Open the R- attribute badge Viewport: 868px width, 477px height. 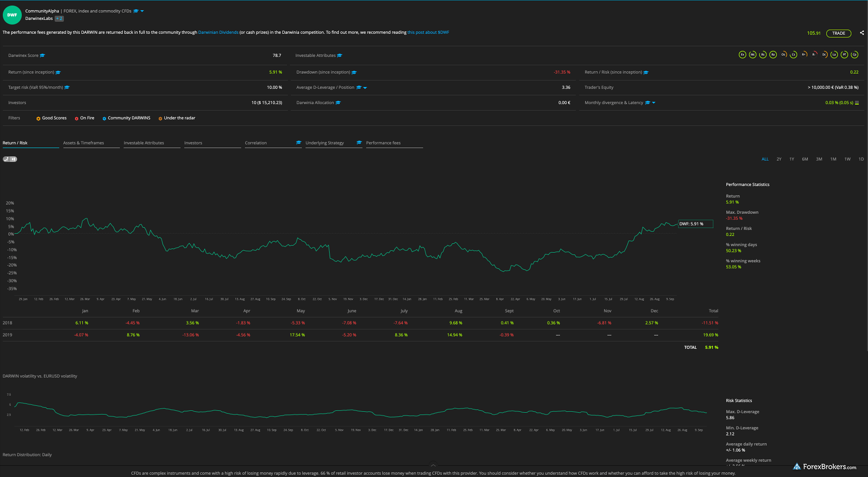coord(814,55)
